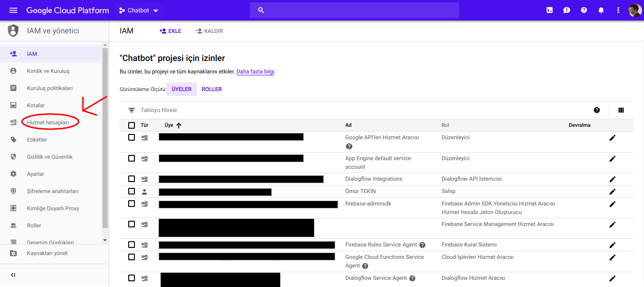
Task: Open the three-dot more options menu
Action: click(x=618, y=10)
